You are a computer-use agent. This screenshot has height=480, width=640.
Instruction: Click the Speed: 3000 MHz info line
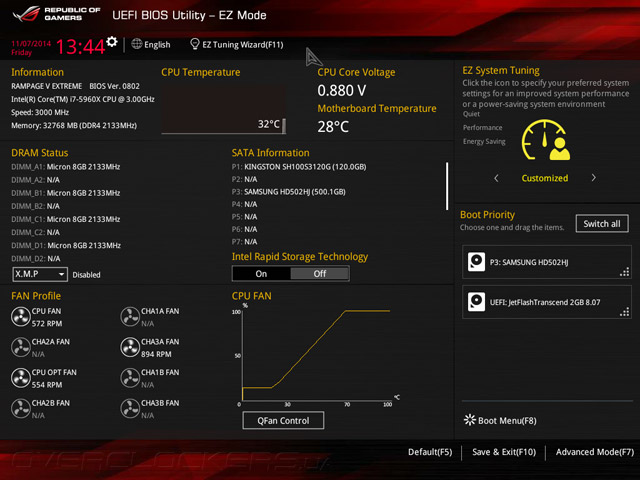pos(40,112)
